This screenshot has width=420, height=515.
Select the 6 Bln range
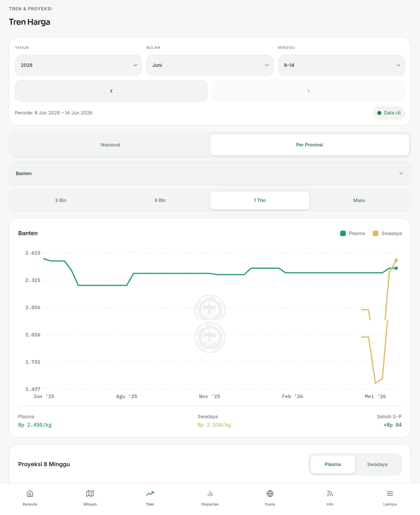click(x=160, y=200)
